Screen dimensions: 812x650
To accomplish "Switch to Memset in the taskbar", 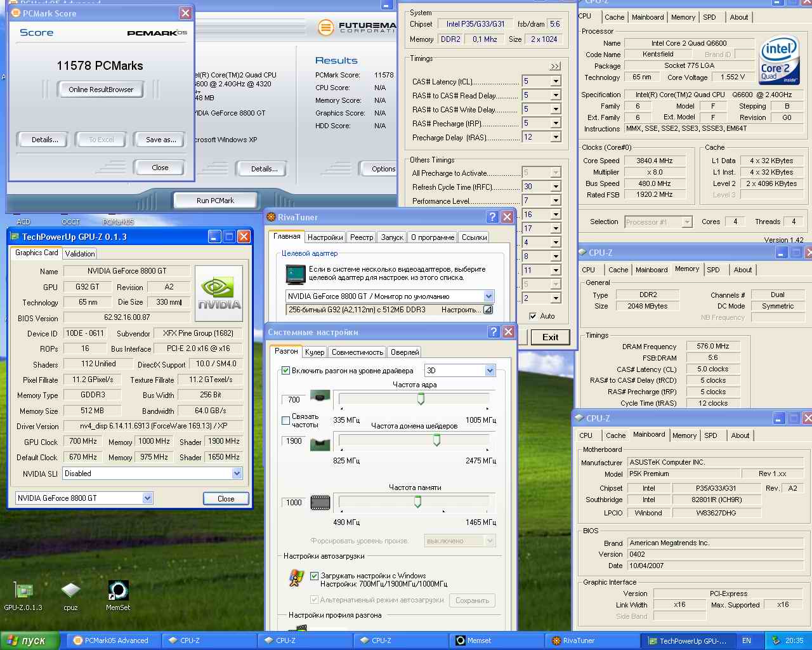I will click(495, 640).
